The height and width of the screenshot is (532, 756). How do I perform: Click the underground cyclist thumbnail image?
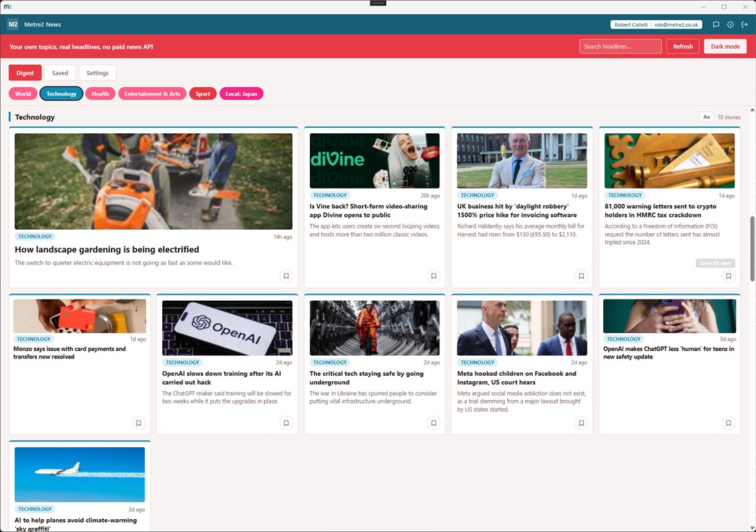(375, 328)
